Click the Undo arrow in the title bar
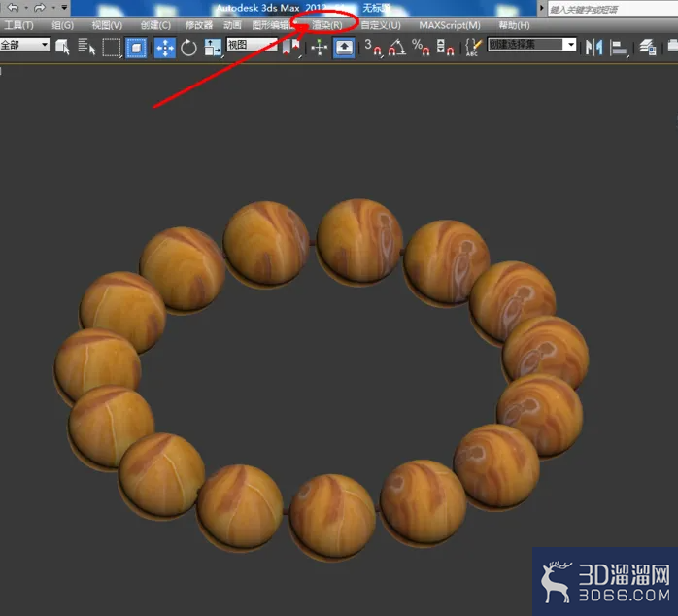This screenshot has height=616, width=678. tap(14, 8)
